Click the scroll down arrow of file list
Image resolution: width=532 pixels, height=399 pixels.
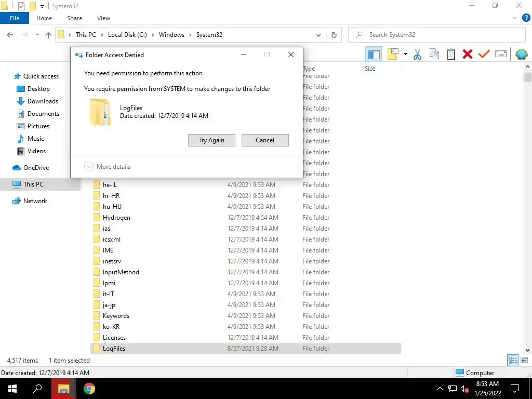[x=528, y=350]
